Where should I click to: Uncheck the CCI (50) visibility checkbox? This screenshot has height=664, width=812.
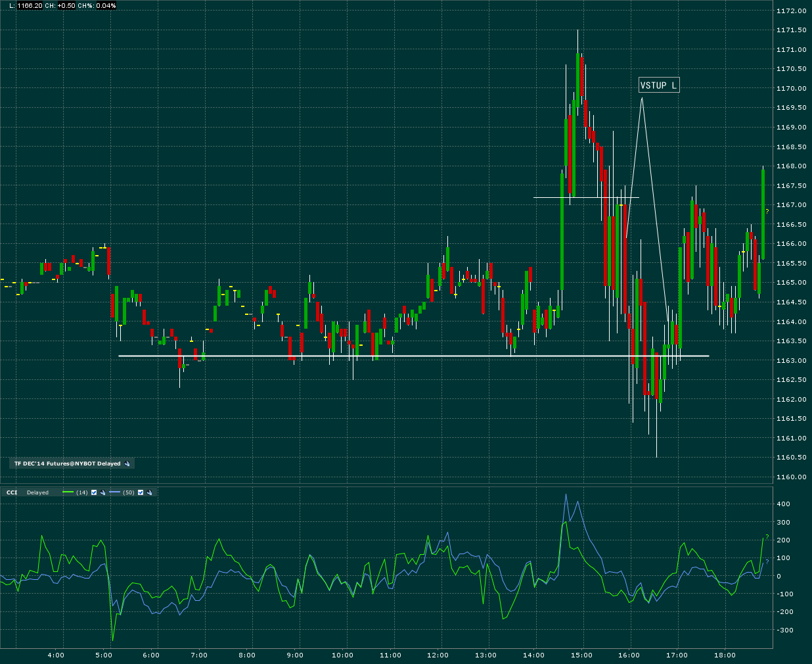point(141,492)
